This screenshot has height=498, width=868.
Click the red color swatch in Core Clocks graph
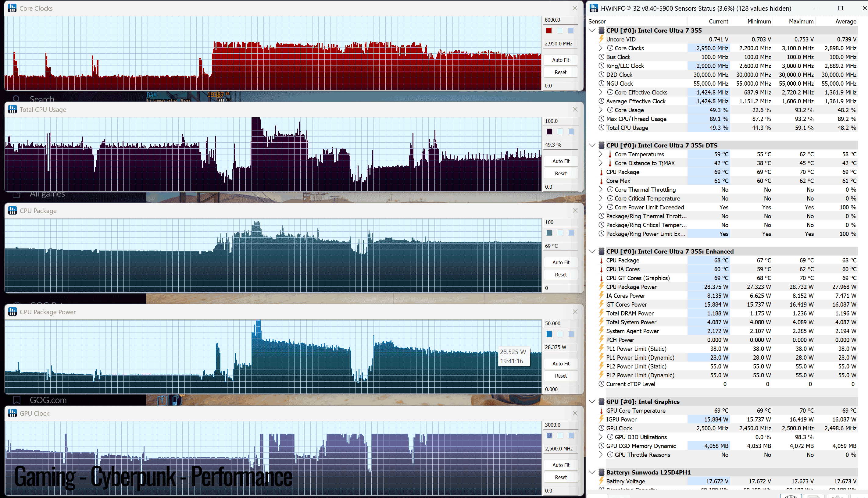[x=549, y=30]
